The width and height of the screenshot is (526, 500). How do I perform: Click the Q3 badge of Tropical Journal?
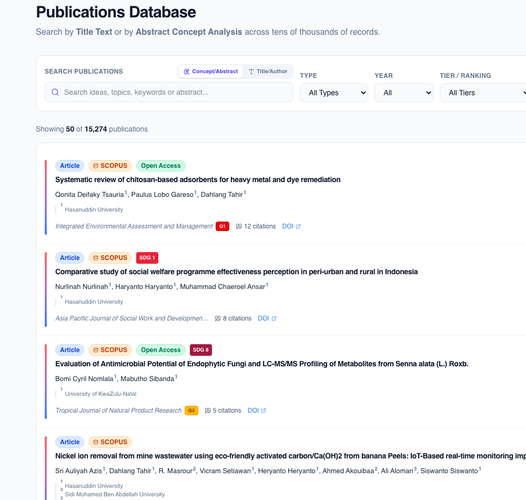pyautogui.click(x=191, y=410)
